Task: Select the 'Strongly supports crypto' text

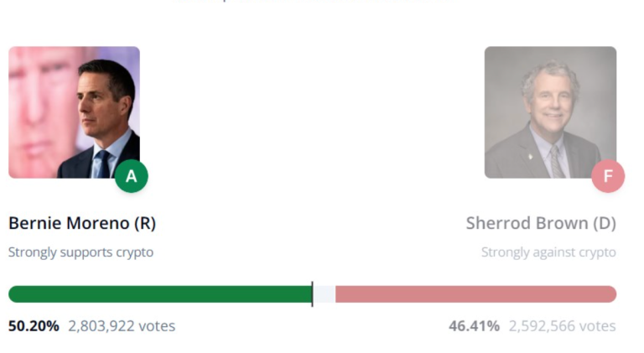Action: pyautogui.click(x=80, y=252)
